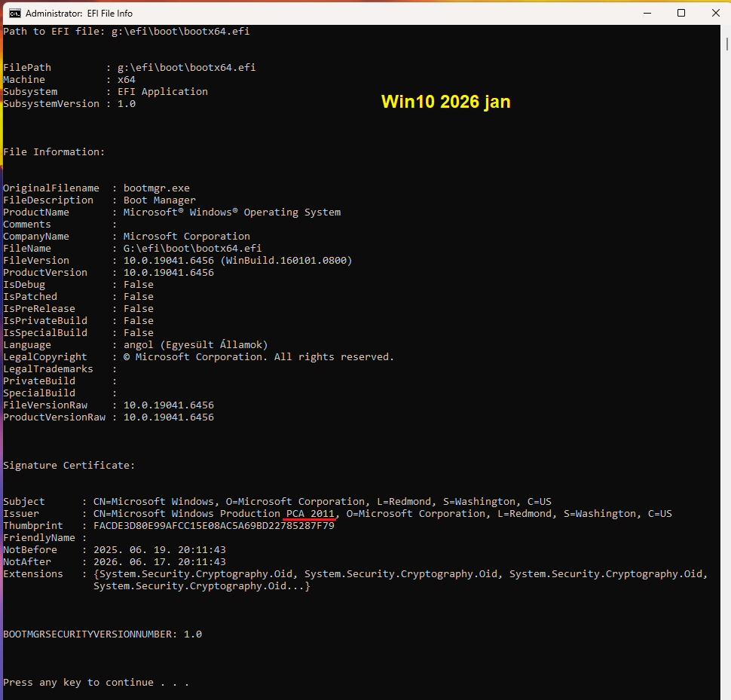This screenshot has width=731, height=700.
Task: Click the console icon in the title bar
Action: 15,13
